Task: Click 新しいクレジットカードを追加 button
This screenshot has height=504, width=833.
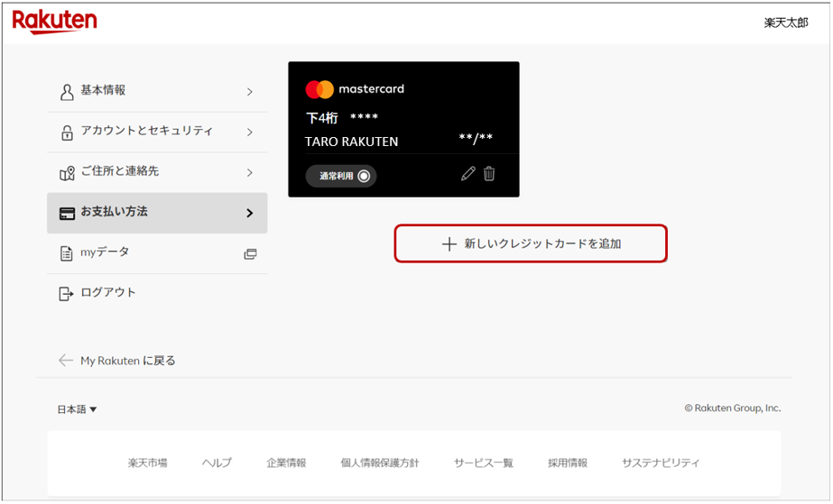Action: [x=531, y=243]
